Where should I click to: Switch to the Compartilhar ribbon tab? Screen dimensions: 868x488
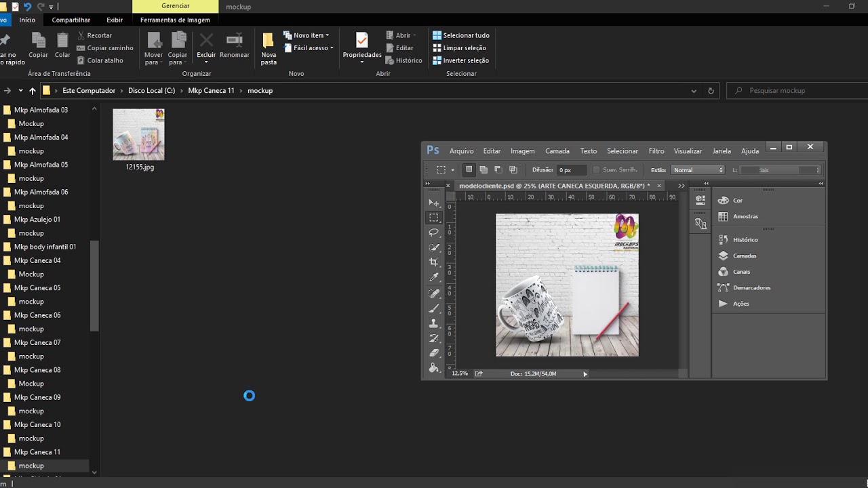point(71,20)
